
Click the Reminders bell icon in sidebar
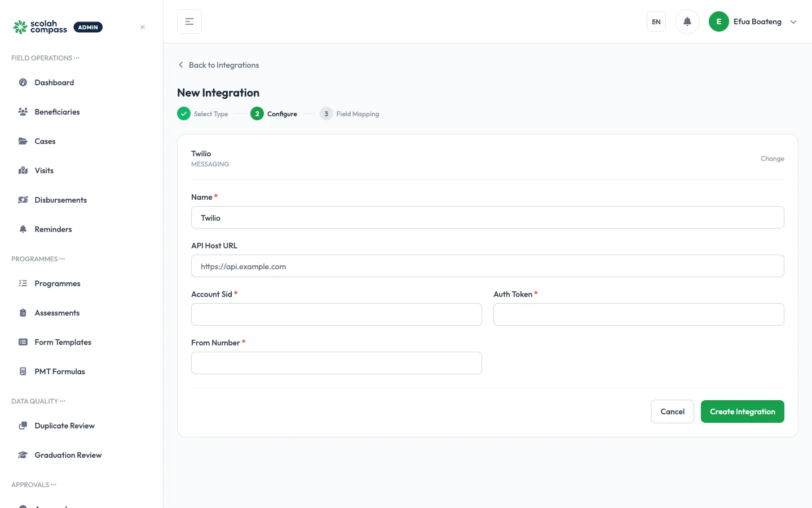[23, 229]
